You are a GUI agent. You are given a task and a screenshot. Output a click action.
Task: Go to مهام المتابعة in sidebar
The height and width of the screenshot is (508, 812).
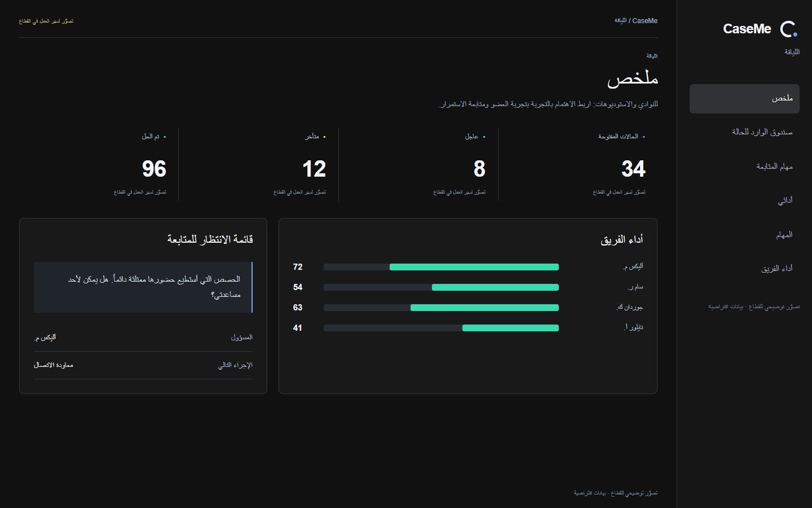744,167
